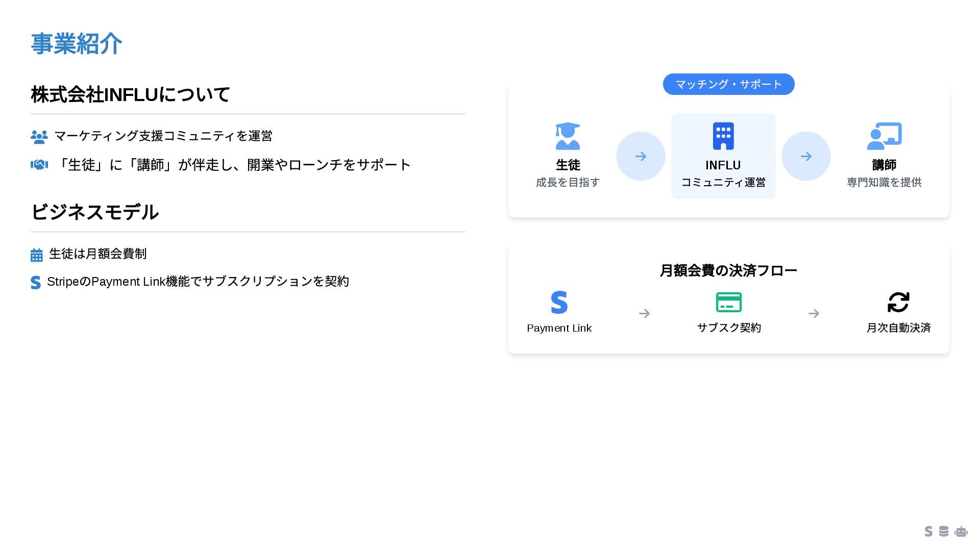The width and height of the screenshot is (980, 551).
Task: Click the people group icon beside マーケティング支援コミュニティ
Action: click(39, 137)
